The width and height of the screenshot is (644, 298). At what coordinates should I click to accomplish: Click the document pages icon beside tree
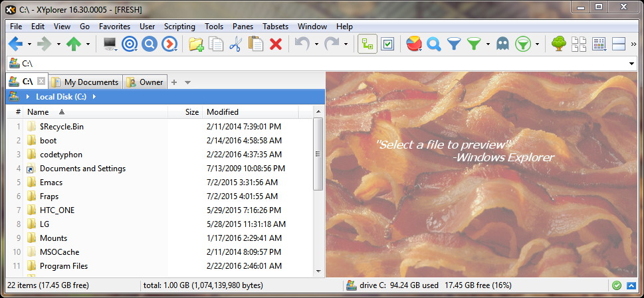[x=579, y=44]
